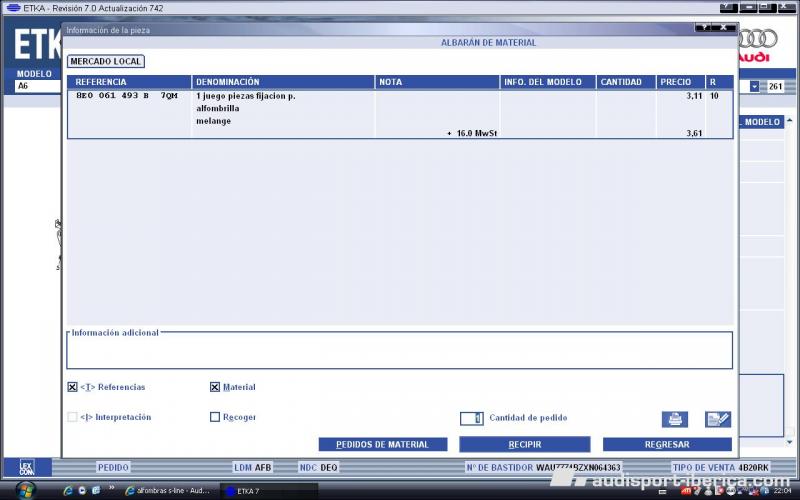
Task: Click the PEDIDOS DE MATERIAL button
Action: click(383, 444)
